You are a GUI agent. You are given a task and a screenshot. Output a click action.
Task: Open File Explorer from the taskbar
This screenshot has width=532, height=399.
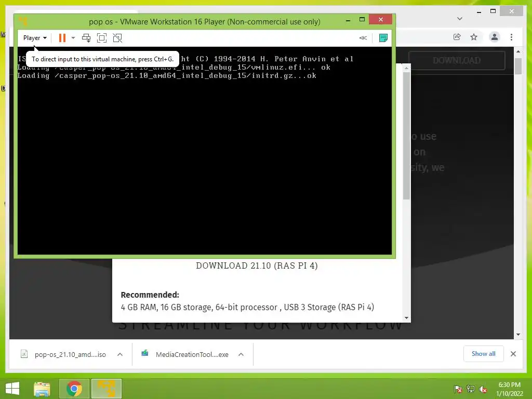[42, 389]
